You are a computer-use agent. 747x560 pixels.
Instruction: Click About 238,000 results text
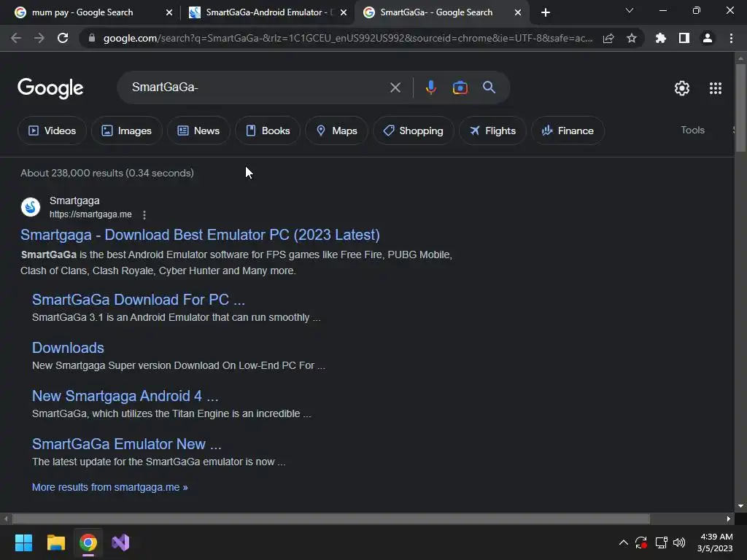[107, 173]
